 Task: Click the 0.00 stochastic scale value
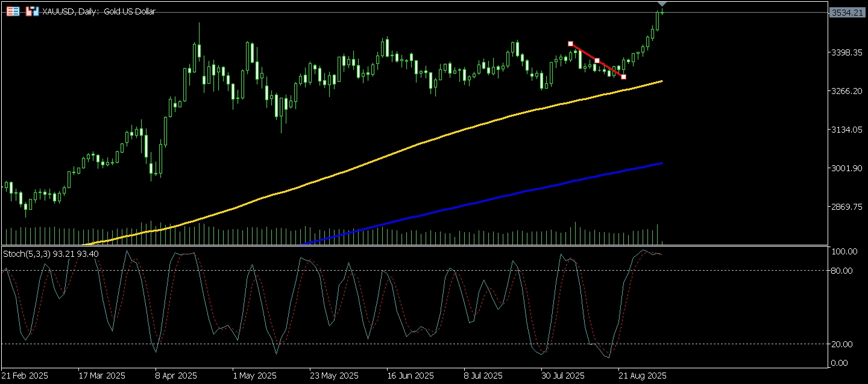pyautogui.click(x=841, y=362)
